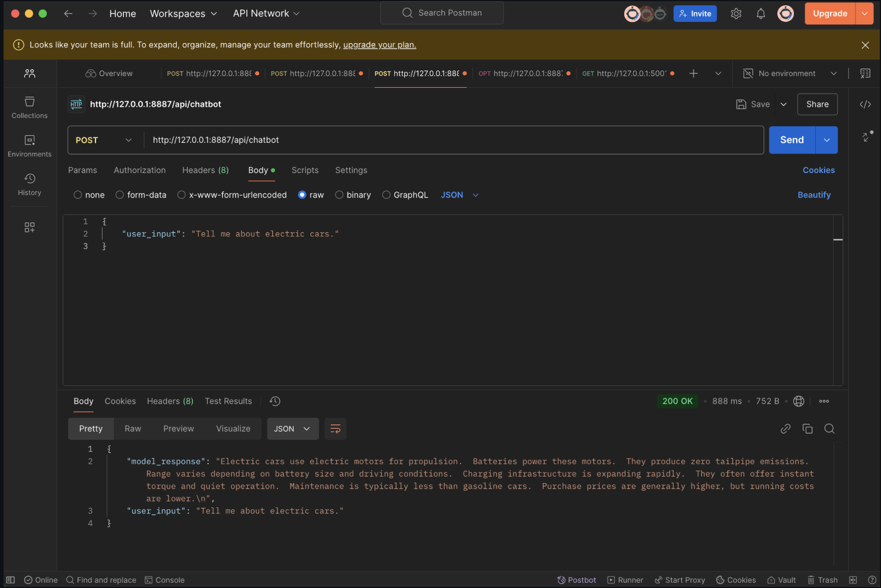Image resolution: width=881 pixels, height=588 pixels.
Task: Open the History sidebar panel
Action: tap(30, 184)
